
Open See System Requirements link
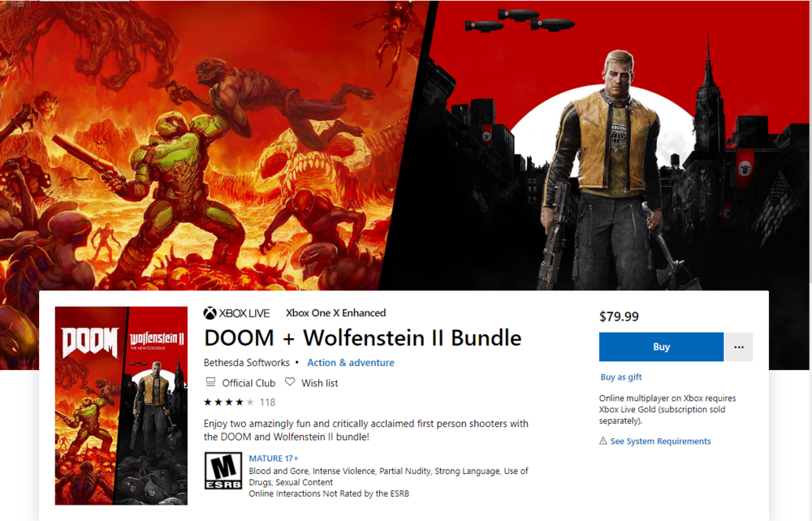point(660,441)
